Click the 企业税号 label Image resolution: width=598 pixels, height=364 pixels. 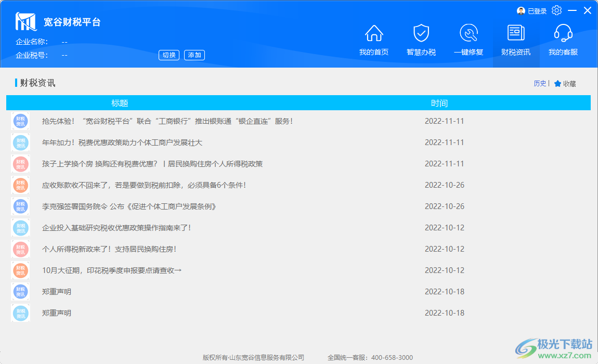[x=31, y=55]
